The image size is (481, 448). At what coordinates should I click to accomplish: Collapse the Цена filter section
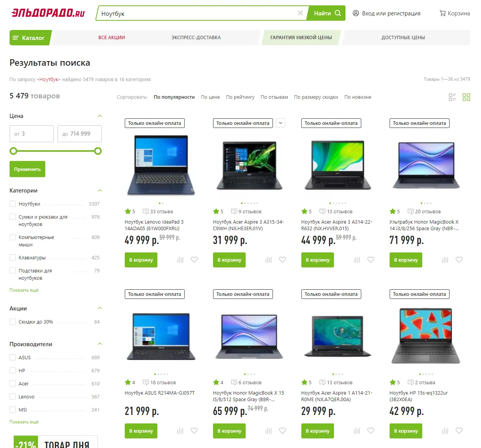pyautogui.click(x=100, y=116)
